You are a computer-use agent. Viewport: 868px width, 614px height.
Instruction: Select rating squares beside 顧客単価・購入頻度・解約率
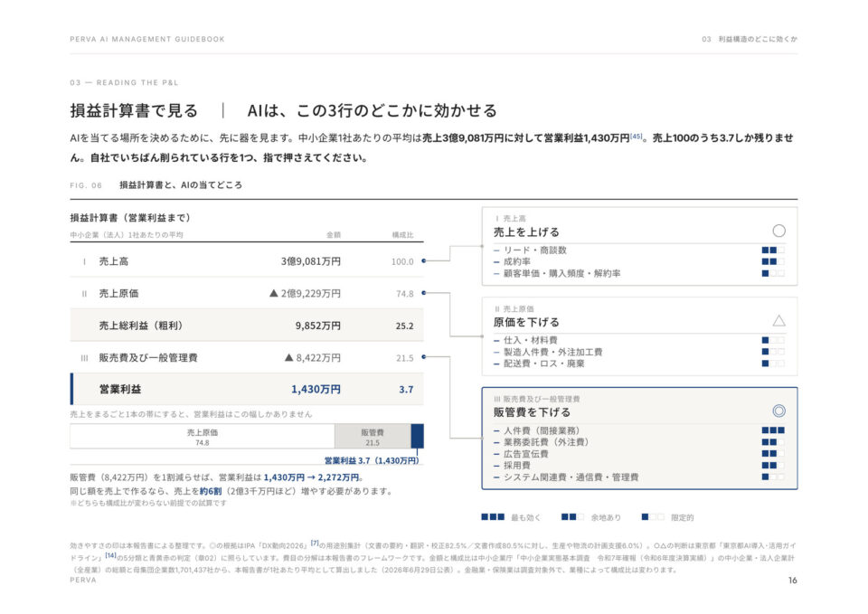click(773, 273)
